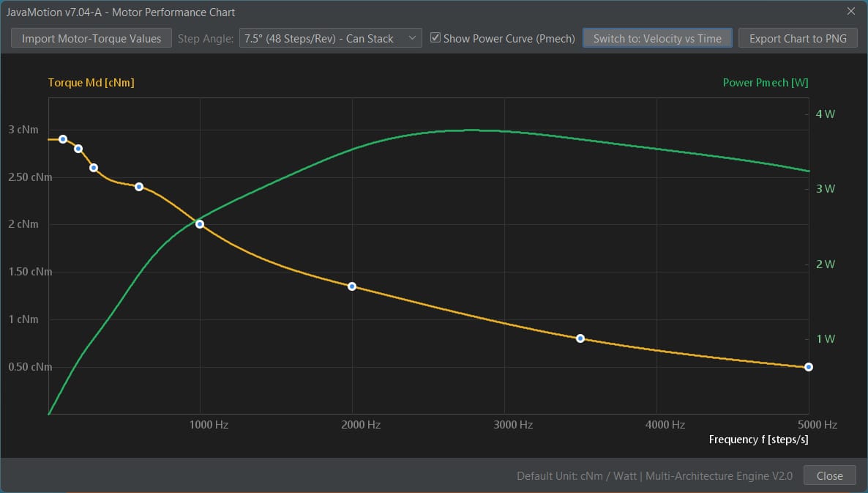Export the chart to PNG

(798, 38)
